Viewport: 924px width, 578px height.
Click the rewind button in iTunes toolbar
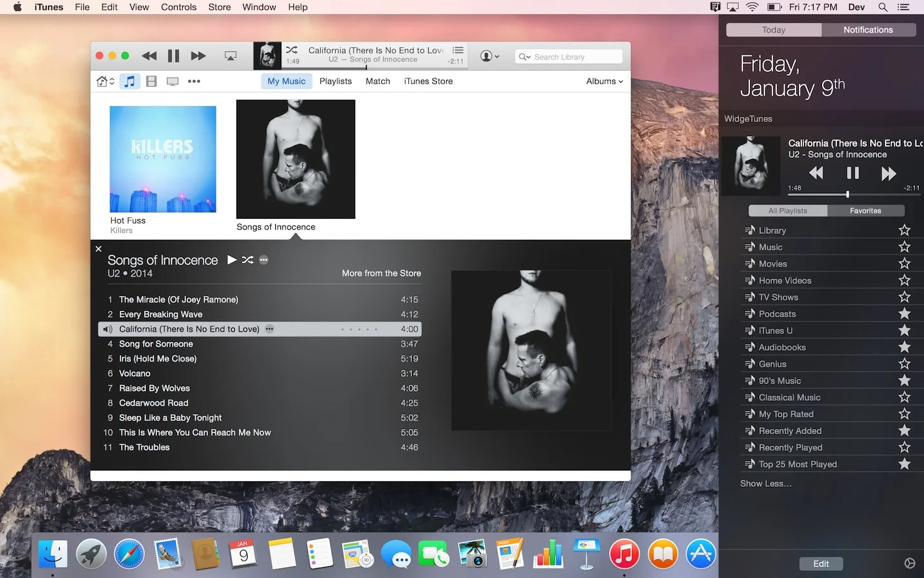150,56
